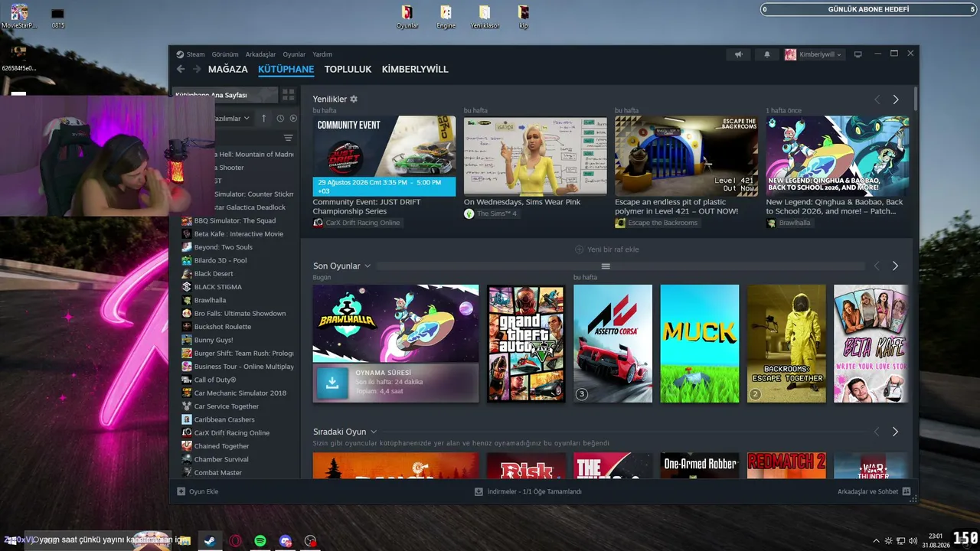980x551 pixels.
Task: Open the Engine desktop shortcut
Action: point(446,16)
